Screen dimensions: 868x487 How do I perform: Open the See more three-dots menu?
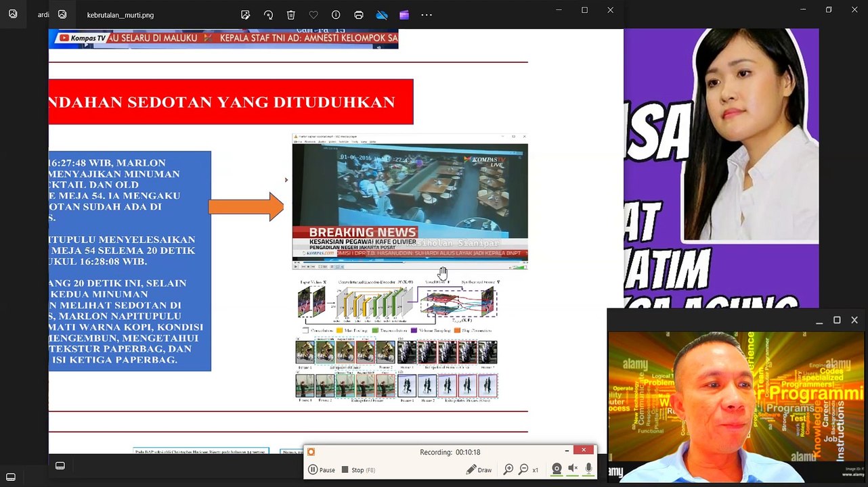point(427,15)
